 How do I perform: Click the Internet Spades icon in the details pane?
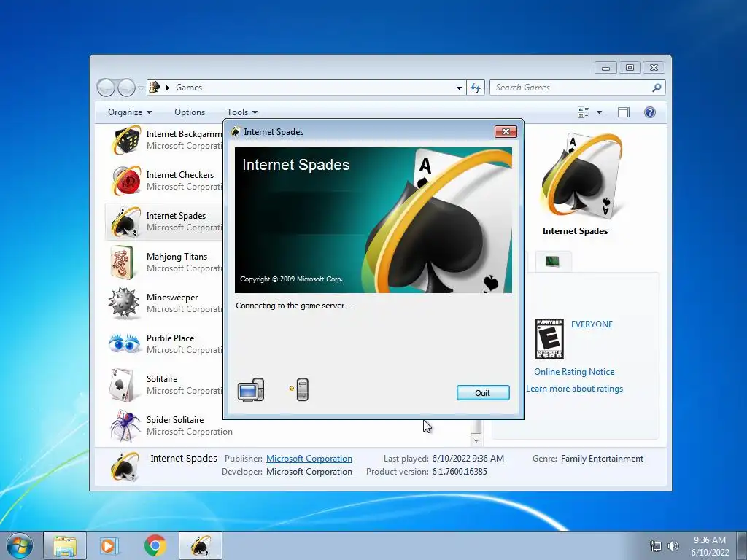pos(125,467)
